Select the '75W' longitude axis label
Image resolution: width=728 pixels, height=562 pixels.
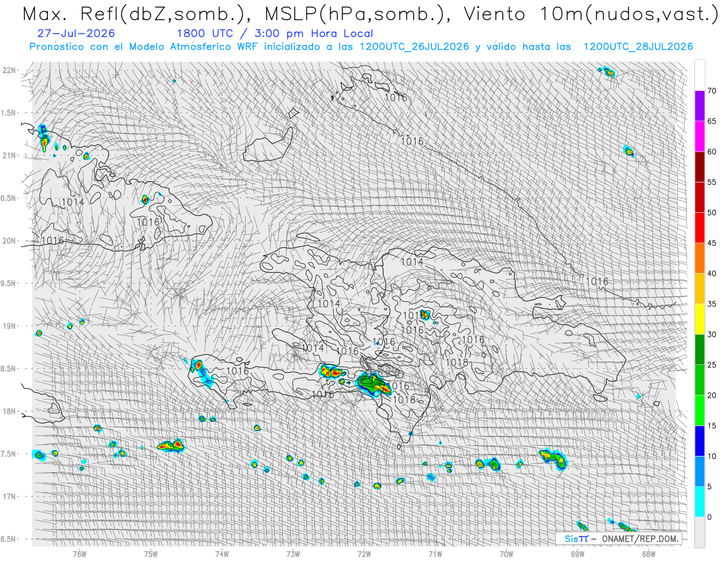pos(151,554)
